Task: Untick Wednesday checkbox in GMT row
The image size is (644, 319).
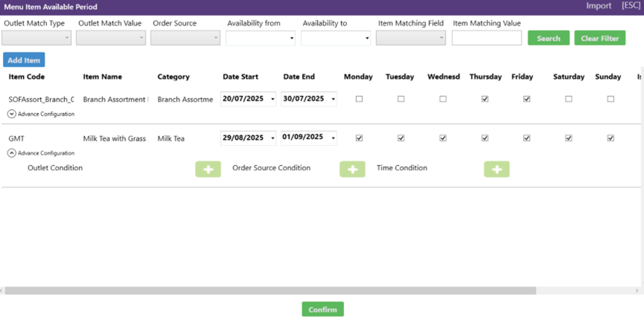Action: 443,138
